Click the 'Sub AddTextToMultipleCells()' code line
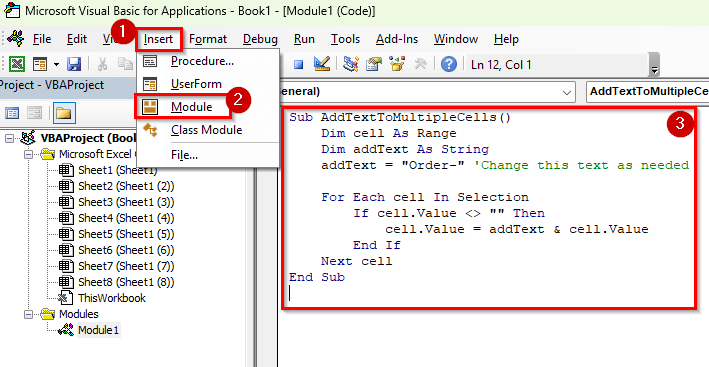 click(x=400, y=118)
